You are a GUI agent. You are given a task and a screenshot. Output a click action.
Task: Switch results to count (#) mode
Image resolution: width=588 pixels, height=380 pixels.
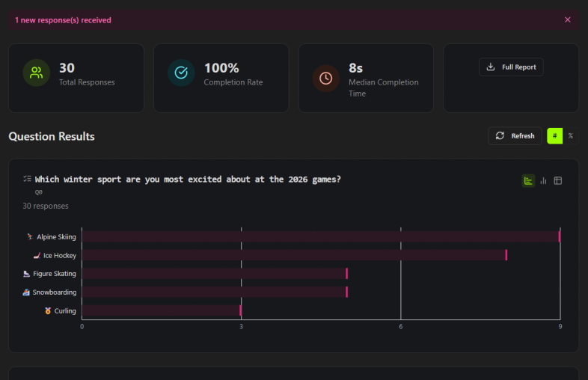pyautogui.click(x=554, y=136)
